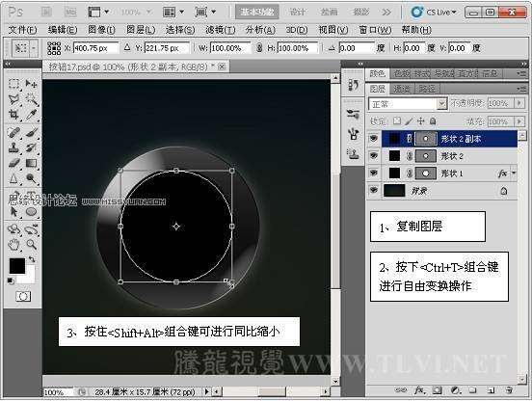Select the Dodge tool

31,178
